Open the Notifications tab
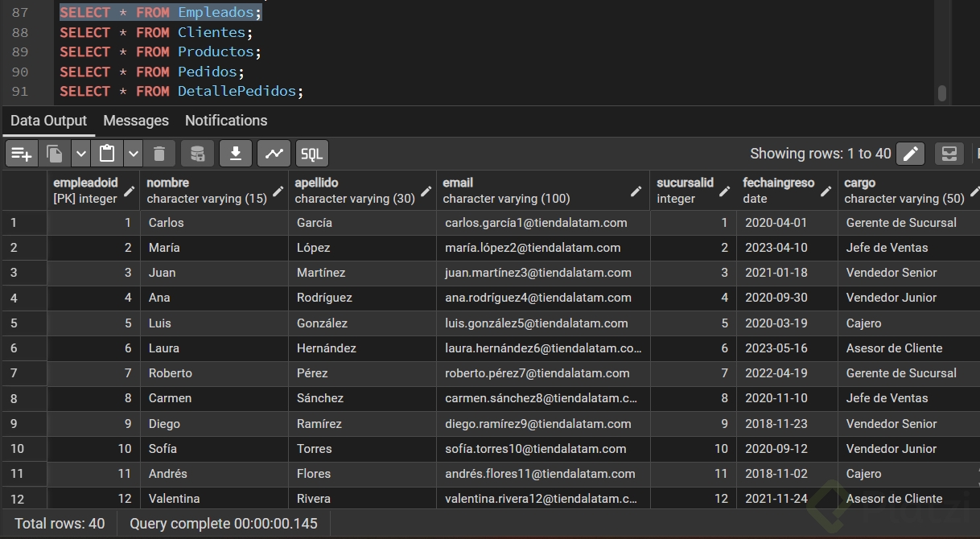The width and height of the screenshot is (980, 539). pyautogui.click(x=226, y=121)
